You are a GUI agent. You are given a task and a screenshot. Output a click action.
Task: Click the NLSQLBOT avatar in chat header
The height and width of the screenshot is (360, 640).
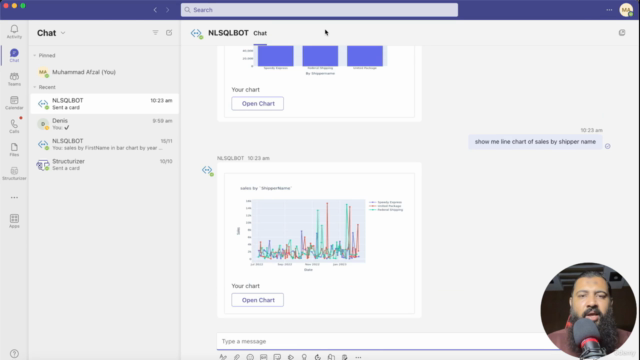pyautogui.click(x=196, y=33)
